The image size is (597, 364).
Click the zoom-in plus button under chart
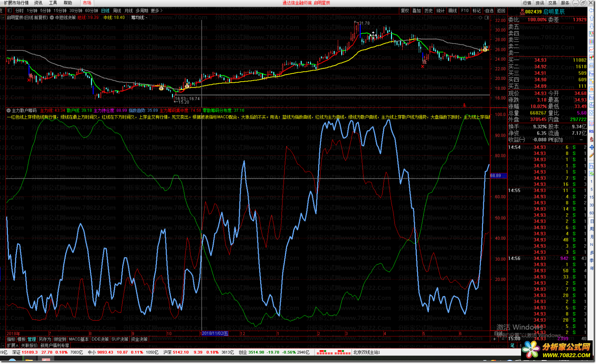tap(495, 339)
